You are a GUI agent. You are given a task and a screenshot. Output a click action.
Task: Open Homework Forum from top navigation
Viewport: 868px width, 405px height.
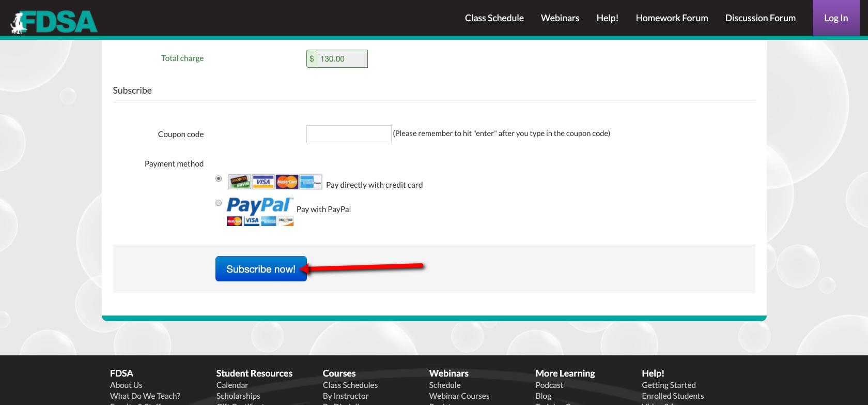[x=672, y=18]
